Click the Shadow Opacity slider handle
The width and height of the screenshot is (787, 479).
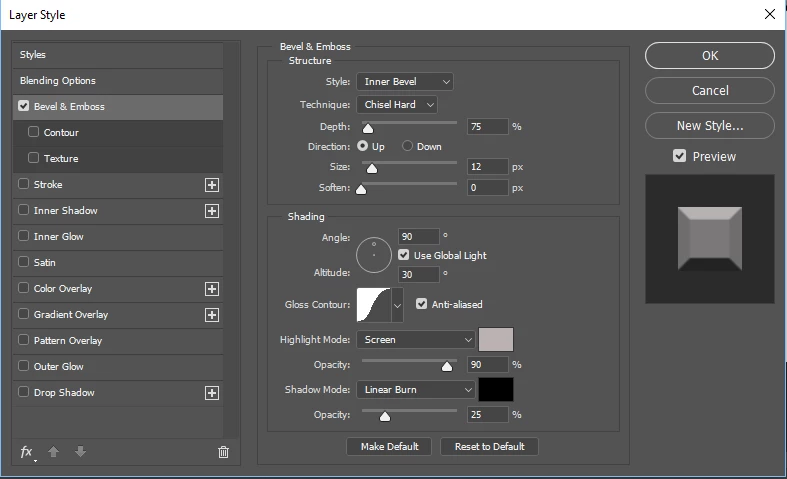click(384, 416)
